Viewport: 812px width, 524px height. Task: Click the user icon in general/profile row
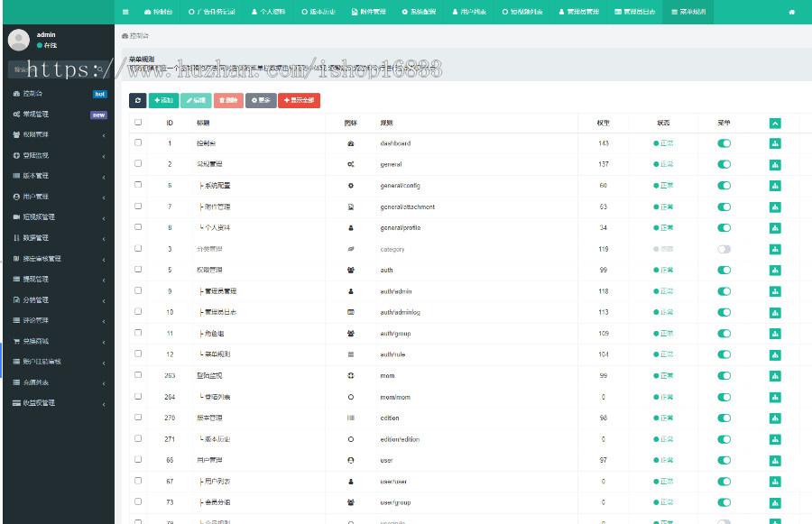point(351,228)
